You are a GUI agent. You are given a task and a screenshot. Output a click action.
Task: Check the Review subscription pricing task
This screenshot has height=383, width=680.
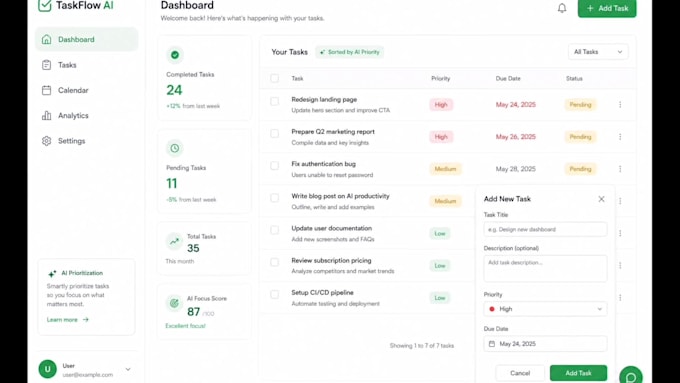click(x=275, y=262)
